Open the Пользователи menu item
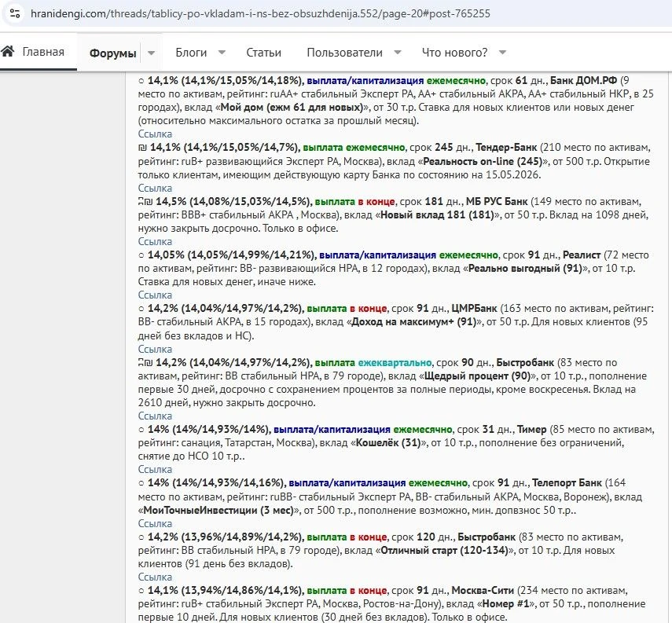The image size is (672, 623). click(x=344, y=53)
